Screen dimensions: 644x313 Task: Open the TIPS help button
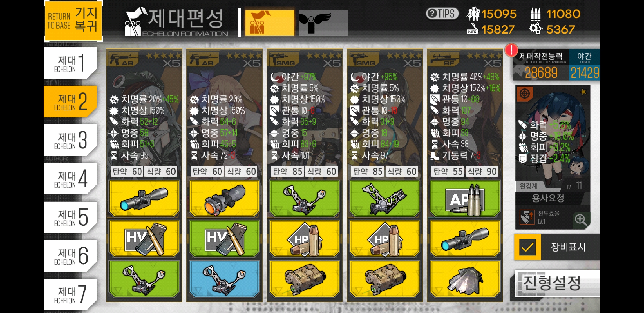[x=442, y=14]
